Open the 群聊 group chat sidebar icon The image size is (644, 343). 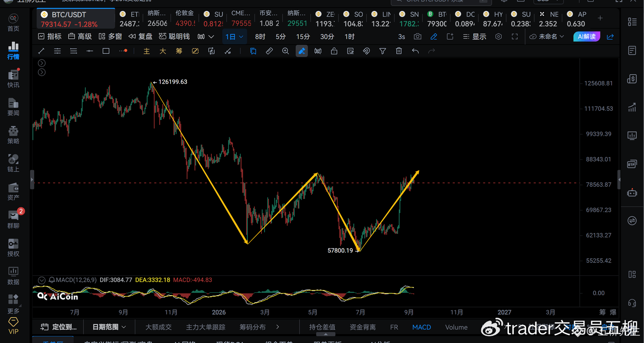(x=13, y=219)
